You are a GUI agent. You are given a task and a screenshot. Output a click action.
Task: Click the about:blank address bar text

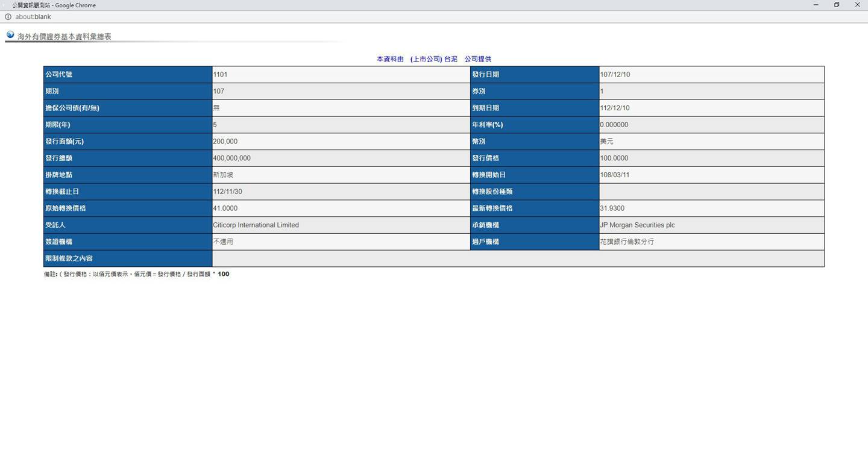33,17
